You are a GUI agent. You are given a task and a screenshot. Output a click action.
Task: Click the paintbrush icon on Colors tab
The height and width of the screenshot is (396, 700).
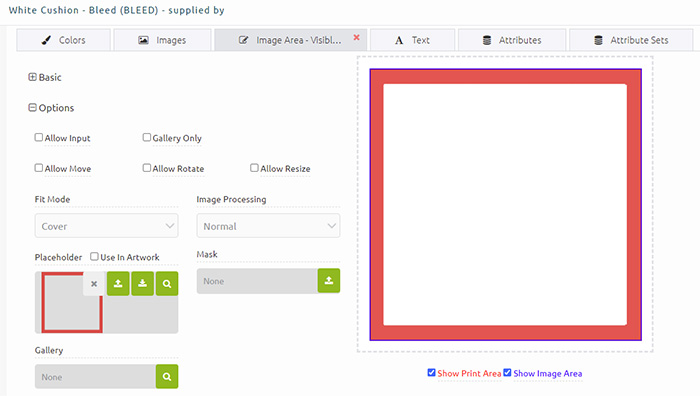point(46,40)
